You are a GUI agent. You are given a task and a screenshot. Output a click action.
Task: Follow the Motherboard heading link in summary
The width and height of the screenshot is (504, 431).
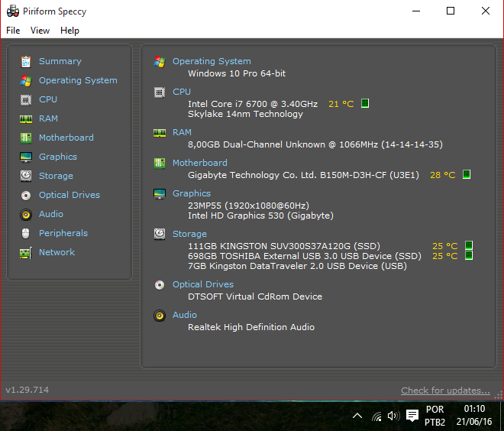(199, 163)
